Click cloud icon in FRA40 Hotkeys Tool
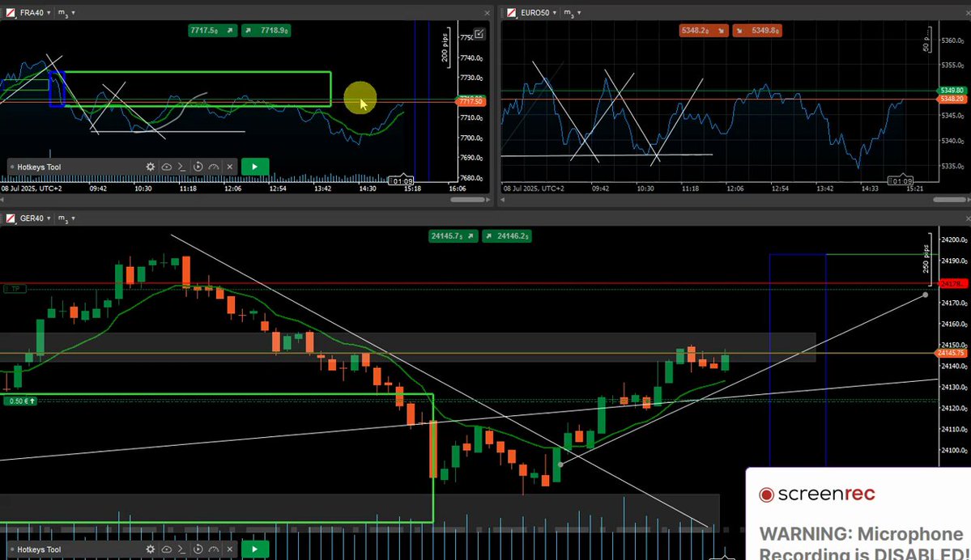Image resolution: width=971 pixels, height=560 pixels. pos(167,167)
